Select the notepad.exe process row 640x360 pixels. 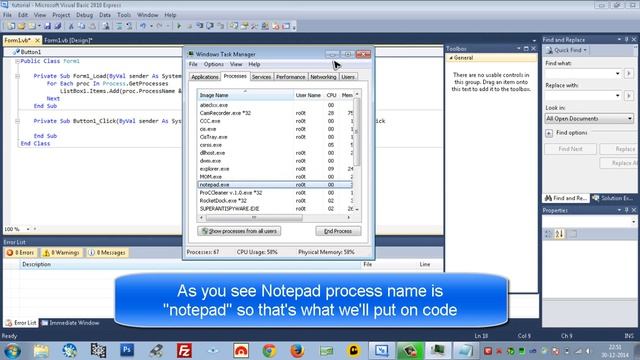tap(275, 184)
